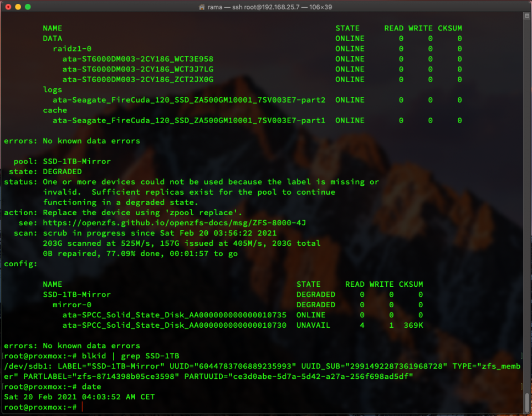The height and width of the screenshot is (416, 532).
Task: Click 'state: DEGRADED' line
Action: click(x=45, y=171)
